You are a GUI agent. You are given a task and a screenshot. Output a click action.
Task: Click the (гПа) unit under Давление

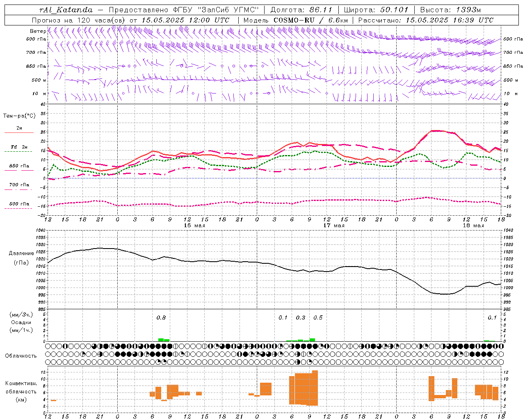click(21, 263)
